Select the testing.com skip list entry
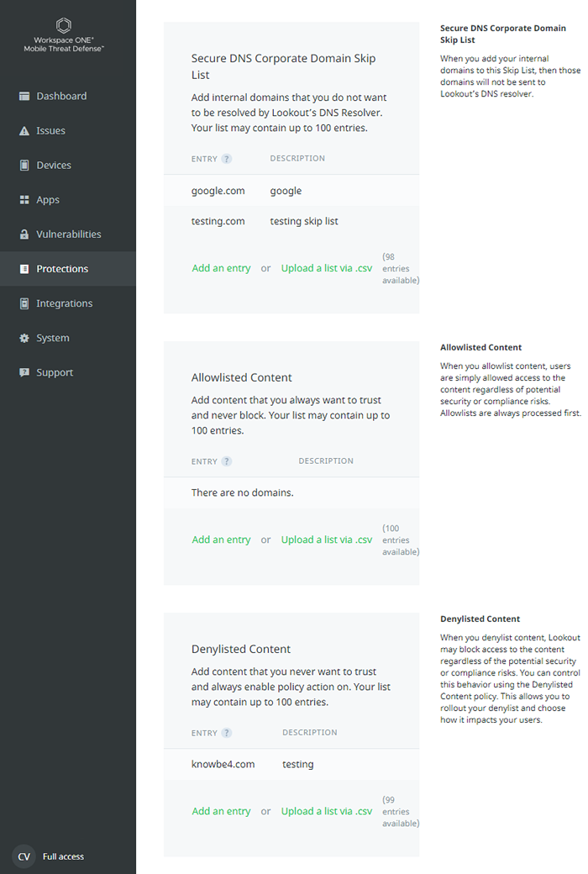 tap(218, 221)
